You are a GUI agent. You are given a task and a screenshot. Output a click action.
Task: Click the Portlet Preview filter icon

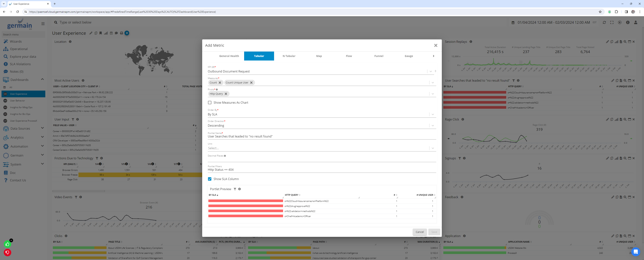click(235, 189)
